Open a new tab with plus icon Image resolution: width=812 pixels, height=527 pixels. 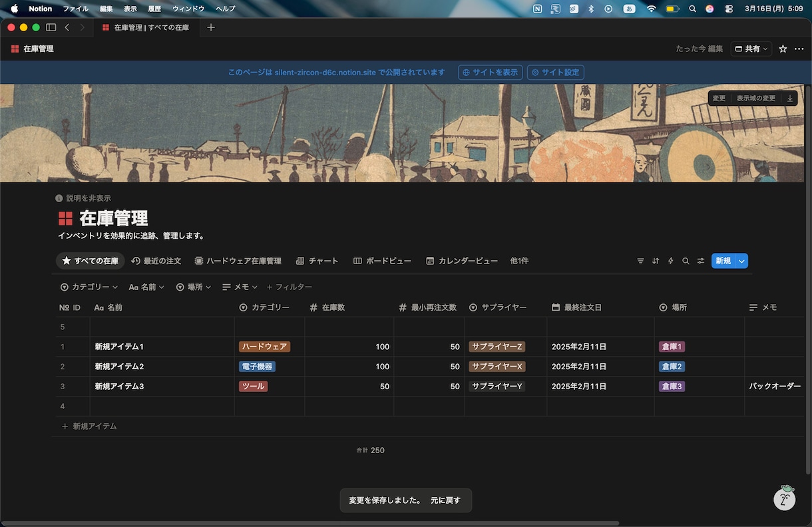[211, 27]
